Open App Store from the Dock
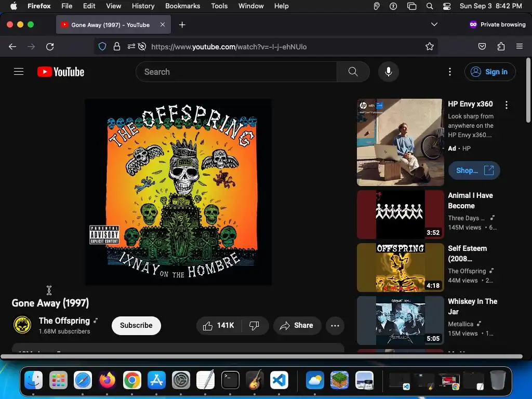532x399 pixels. [x=156, y=380]
